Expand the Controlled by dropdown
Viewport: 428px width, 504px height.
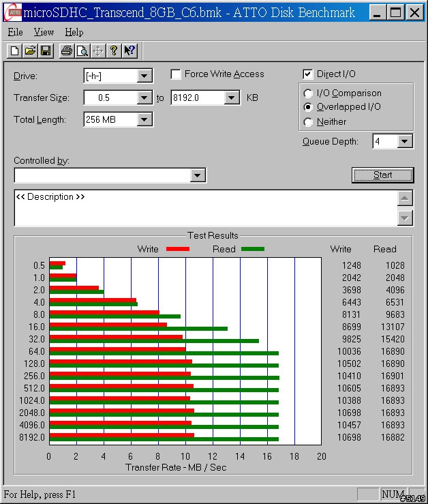pos(197,175)
